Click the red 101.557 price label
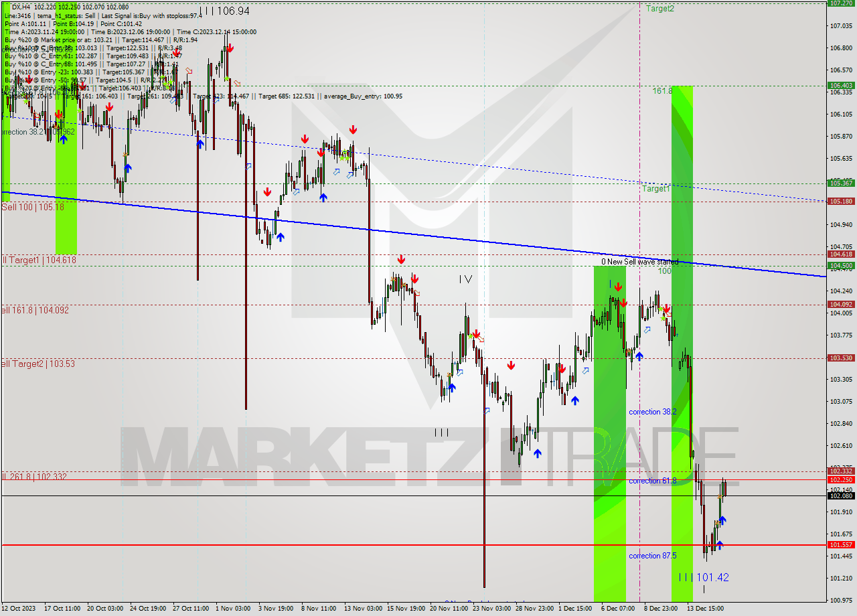This screenshot has width=857, height=616. coord(842,545)
